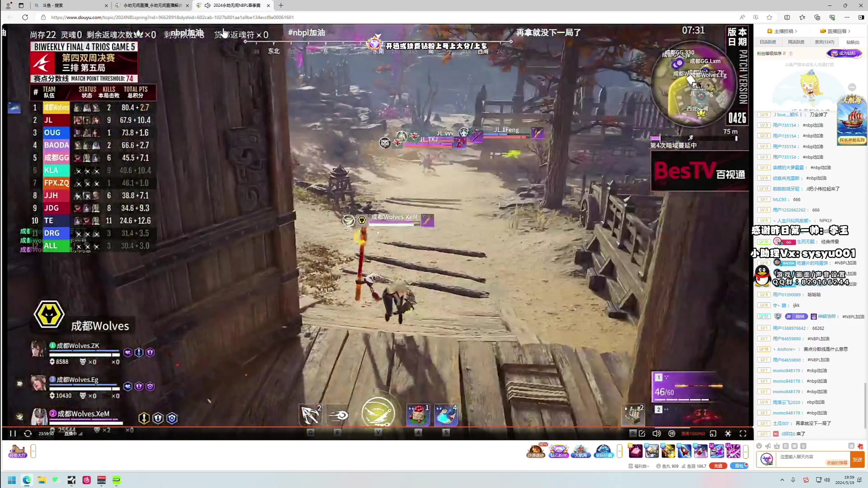The image size is (868, 488).
Task: Enter fullscreen video mode
Action: [x=743, y=433]
